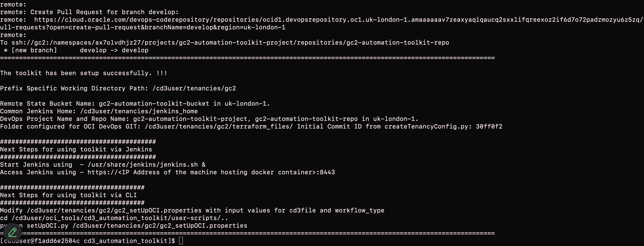Screen dimensions: 644x246
Task: Click the line starting with "Modify /cd3user/tenancies"
Action: [x=192, y=210]
